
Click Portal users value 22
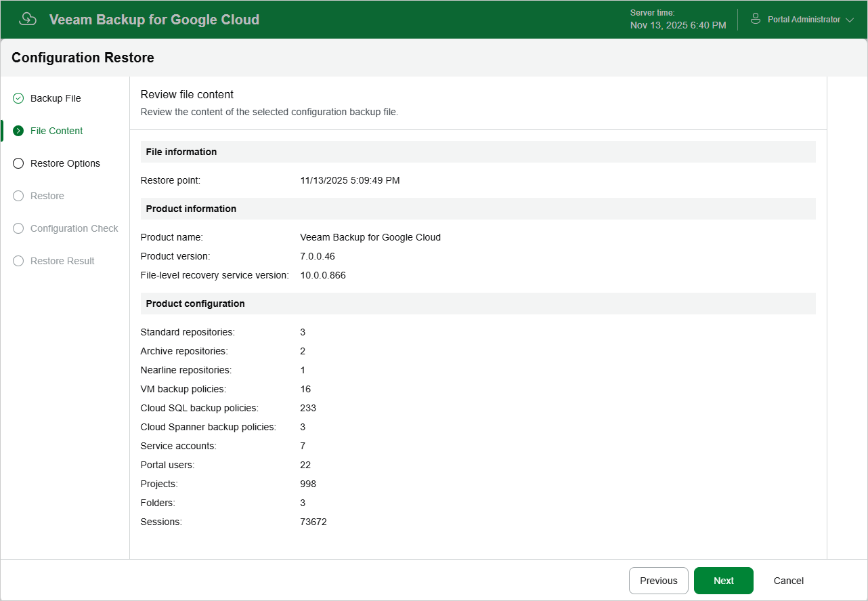click(305, 465)
